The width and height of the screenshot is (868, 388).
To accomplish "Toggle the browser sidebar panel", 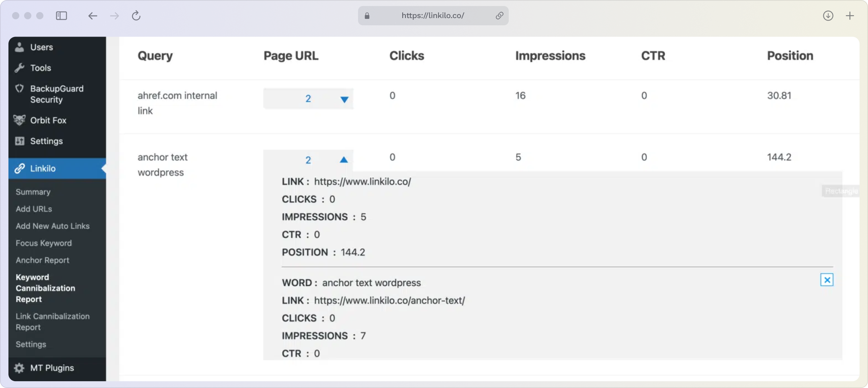I will click(61, 16).
